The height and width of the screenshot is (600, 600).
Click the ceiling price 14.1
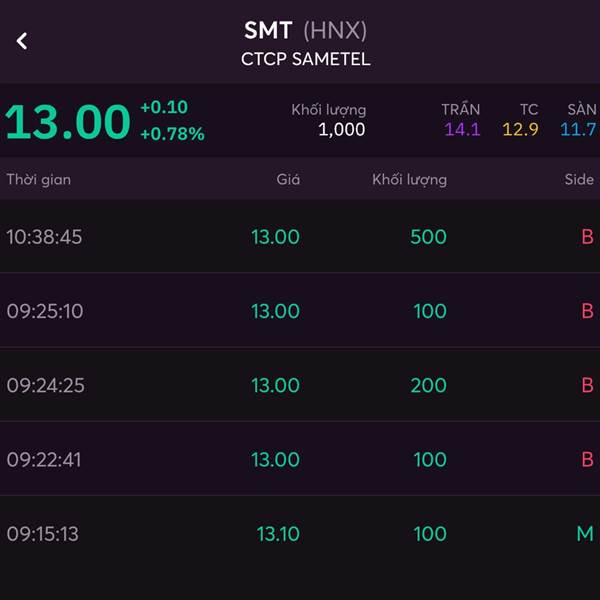pyautogui.click(x=462, y=129)
